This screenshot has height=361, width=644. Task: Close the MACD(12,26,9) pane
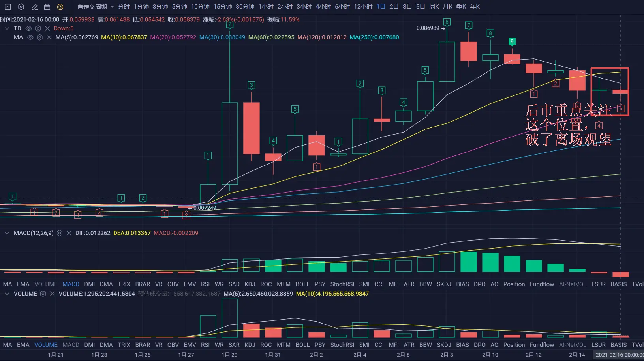(x=69, y=233)
